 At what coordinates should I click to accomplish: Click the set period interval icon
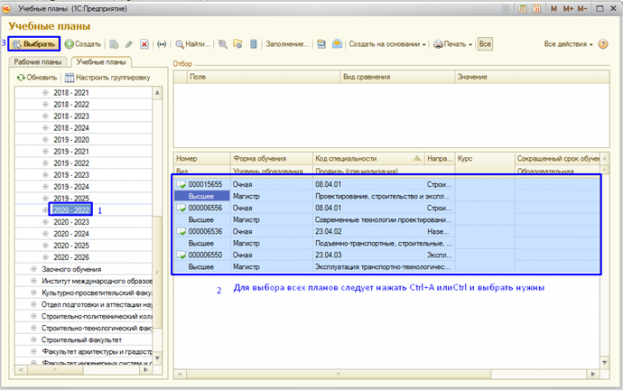[x=161, y=44]
